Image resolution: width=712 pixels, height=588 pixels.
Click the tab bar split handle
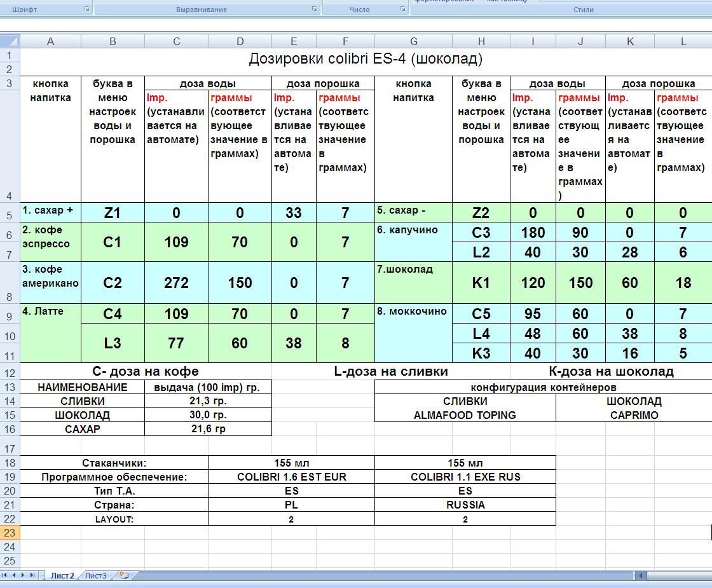pos(634,576)
